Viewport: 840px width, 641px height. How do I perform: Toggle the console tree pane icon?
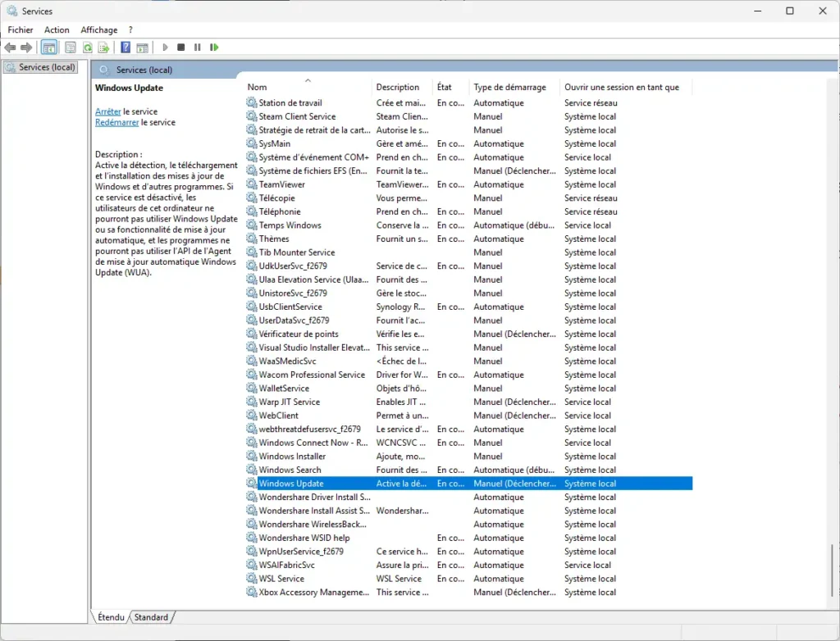(x=48, y=47)
